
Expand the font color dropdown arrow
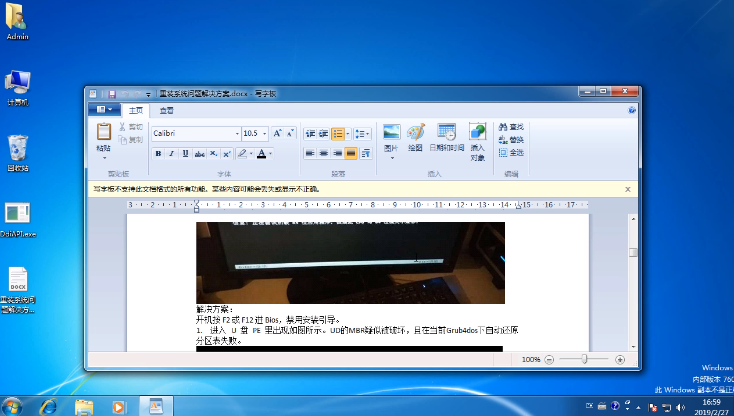(x=271, y=154)
